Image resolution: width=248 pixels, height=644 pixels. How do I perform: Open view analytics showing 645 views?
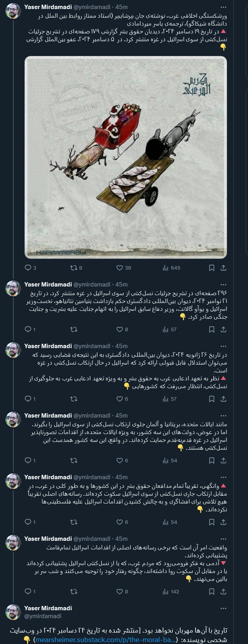[166, 268]
